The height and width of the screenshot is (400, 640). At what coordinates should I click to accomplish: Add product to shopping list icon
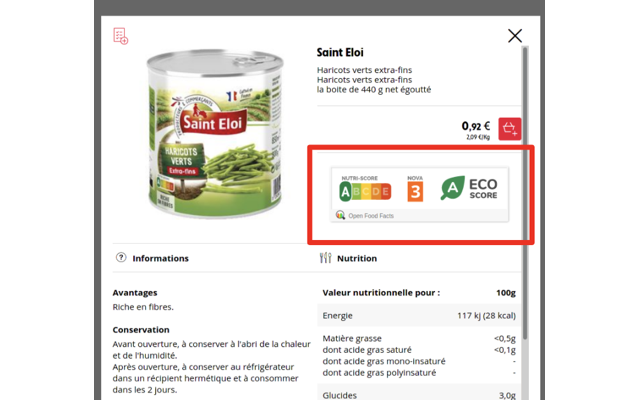[120, 36]
